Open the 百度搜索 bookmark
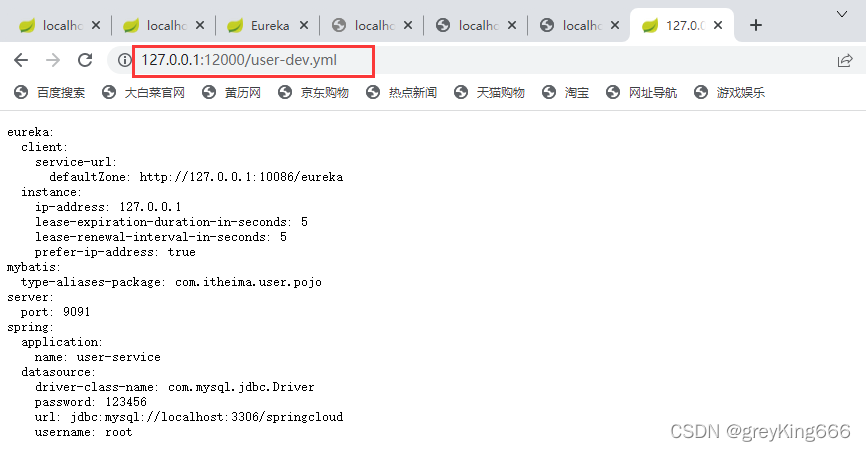Viewport: 866px width, 451px height. pos(50,92)
